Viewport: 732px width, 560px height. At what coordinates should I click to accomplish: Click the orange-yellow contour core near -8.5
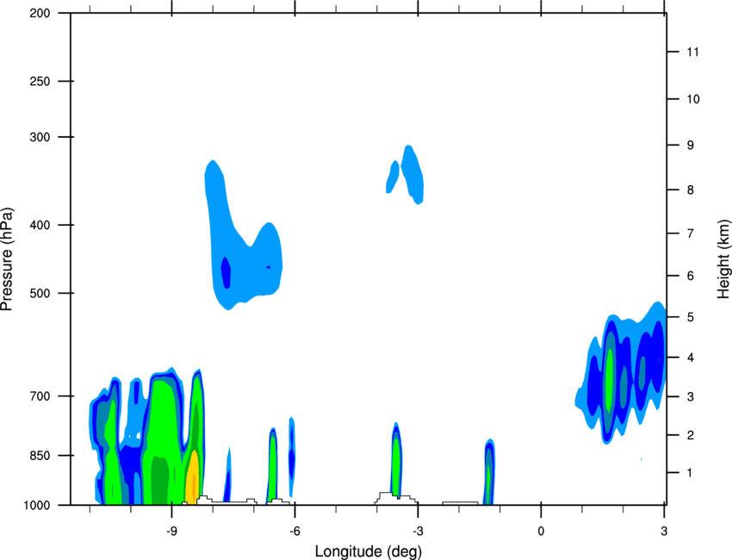coord(192,476)
